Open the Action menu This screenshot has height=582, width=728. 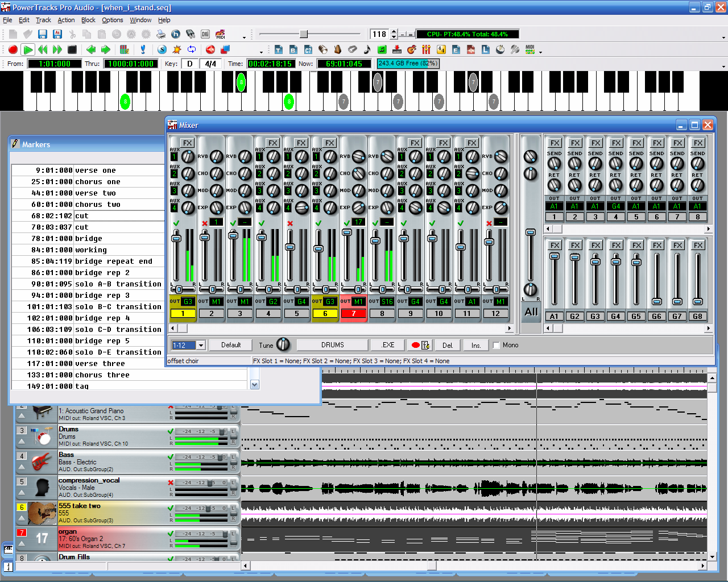66,20
